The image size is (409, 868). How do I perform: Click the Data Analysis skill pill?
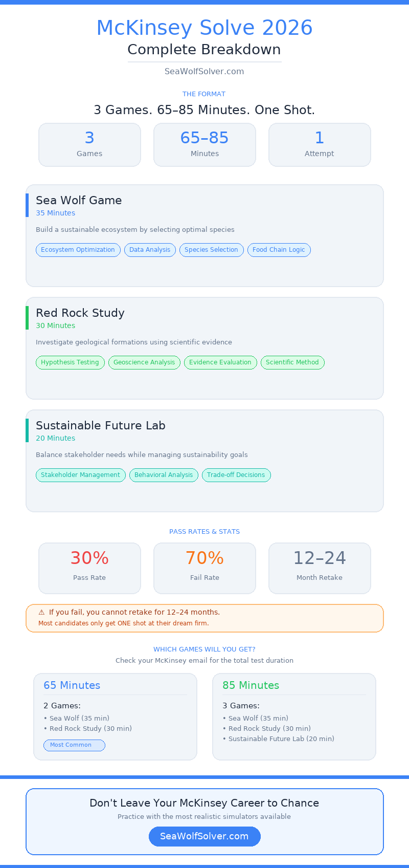(150, 250)
